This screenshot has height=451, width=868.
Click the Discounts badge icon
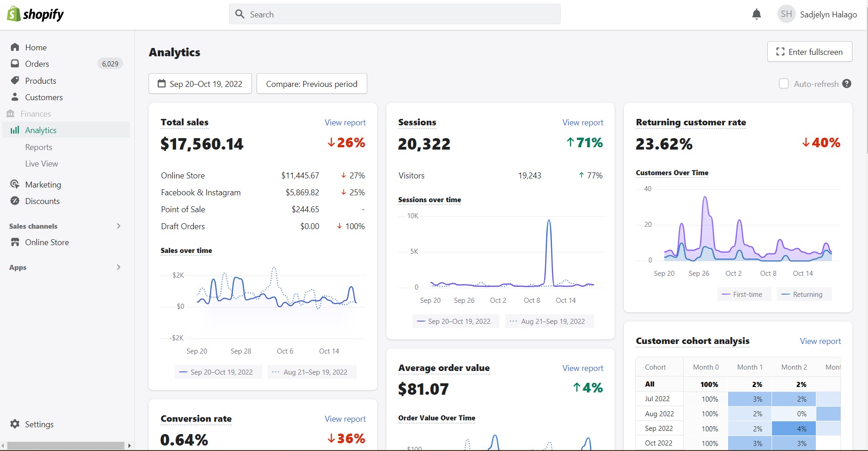tap(15, 201)
